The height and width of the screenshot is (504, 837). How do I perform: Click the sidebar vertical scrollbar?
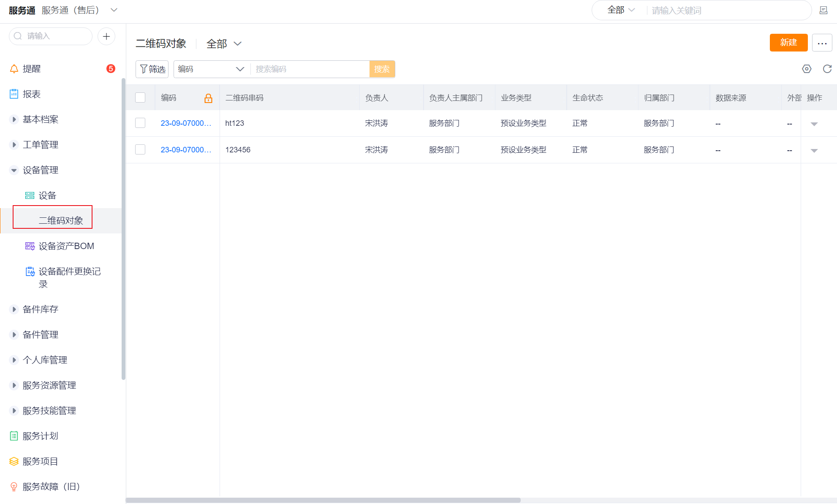point(123,229)
